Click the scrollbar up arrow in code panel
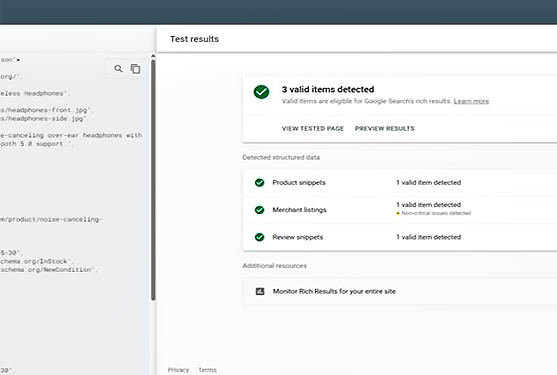The height and width of the screenshot is (375, 557). pos(153,56)
